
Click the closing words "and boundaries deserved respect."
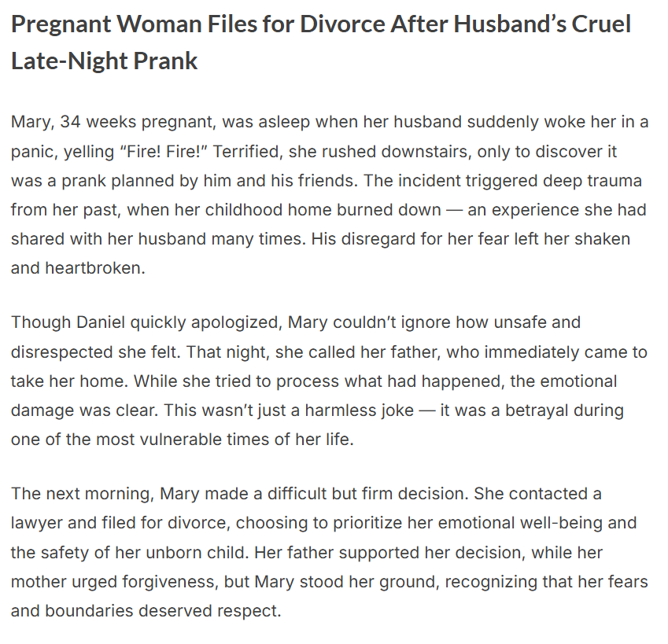click(146, 610)
